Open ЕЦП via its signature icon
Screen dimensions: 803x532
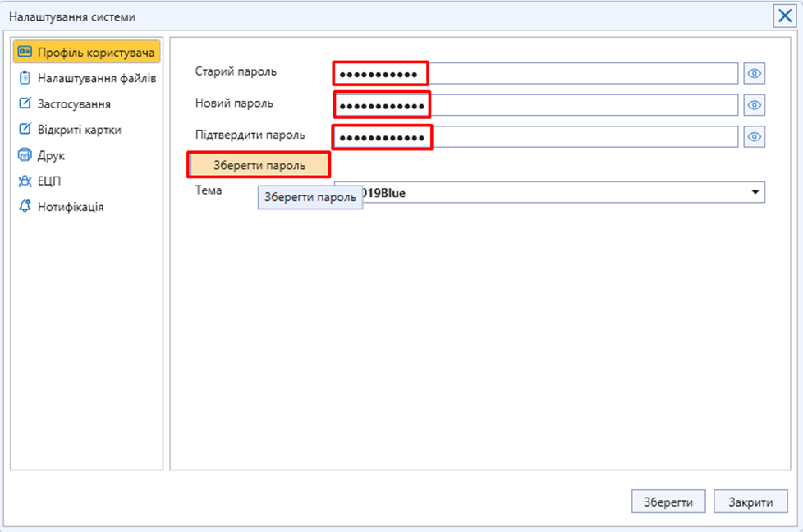(25, 181)
